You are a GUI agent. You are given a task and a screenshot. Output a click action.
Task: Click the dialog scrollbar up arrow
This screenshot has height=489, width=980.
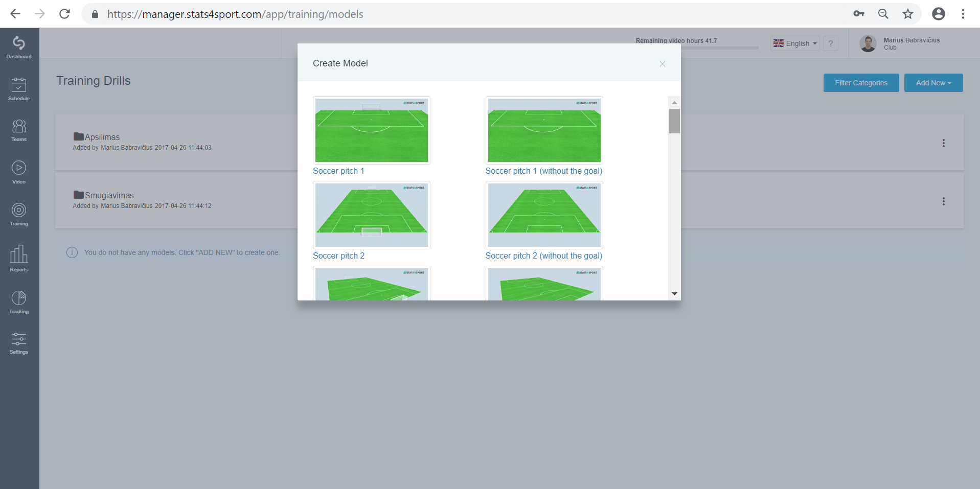coord(674,103)
